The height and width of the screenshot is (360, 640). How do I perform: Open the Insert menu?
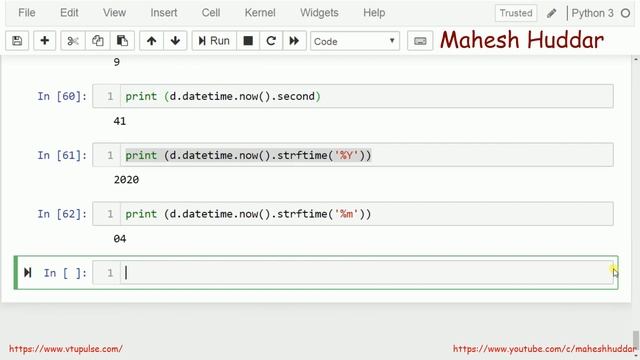164,13
